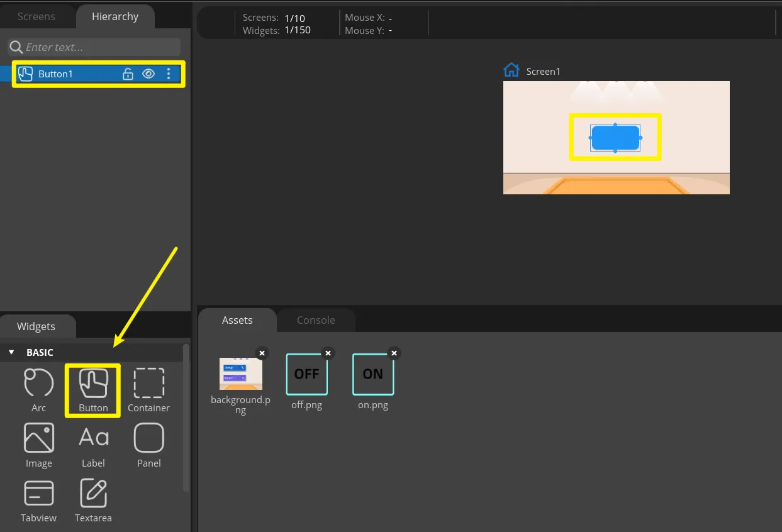Collapse the BASIC widgets section
This screenshot has width=782, height=532.
[x=11, y=352]
